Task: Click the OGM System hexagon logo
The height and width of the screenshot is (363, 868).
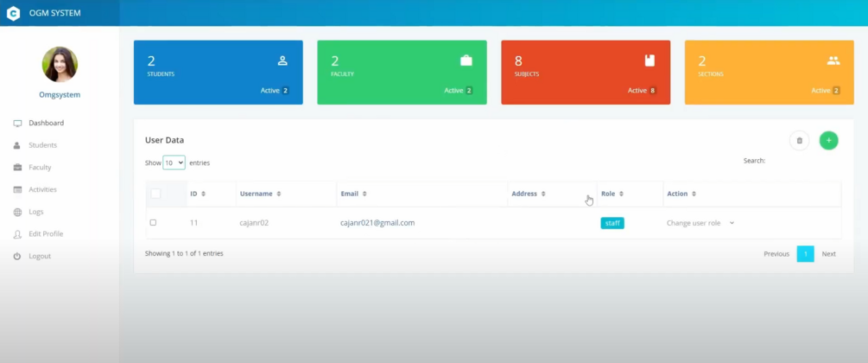Action: point(13,13)
